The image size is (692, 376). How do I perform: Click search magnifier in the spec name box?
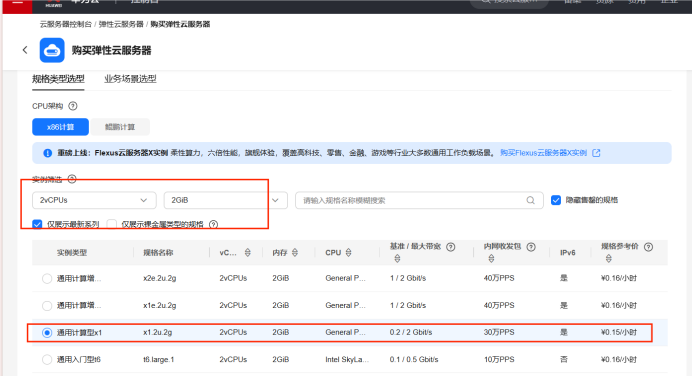(530, 200)
